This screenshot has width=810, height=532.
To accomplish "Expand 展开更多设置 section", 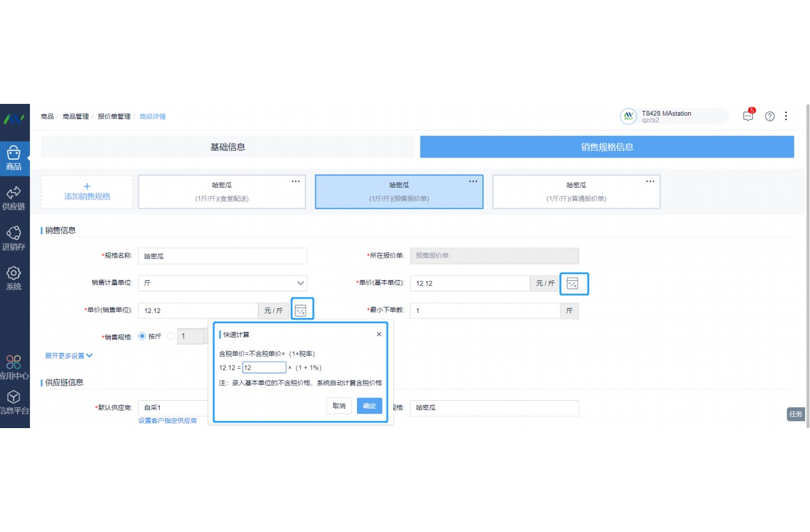I will pos(69,356).
